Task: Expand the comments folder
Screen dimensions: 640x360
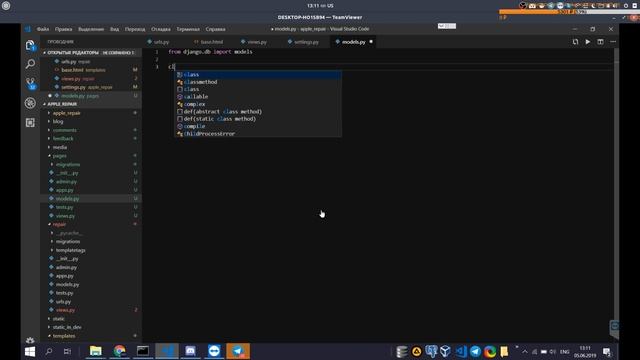Action: [64, 130]
